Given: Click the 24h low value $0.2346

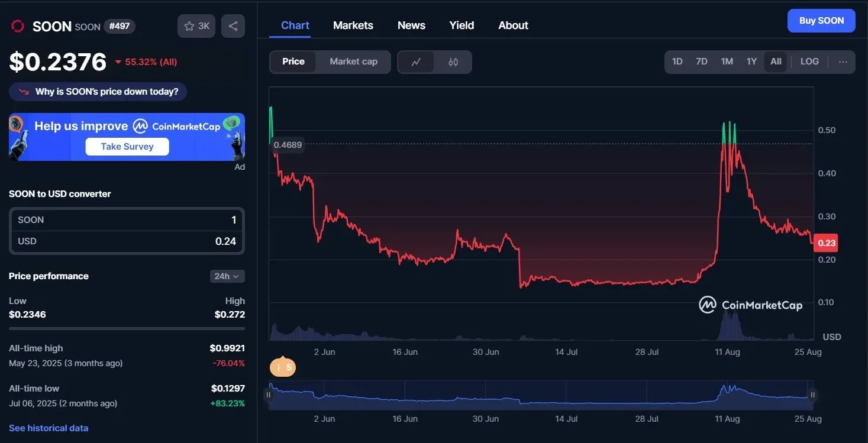Looking at the screenshot, I should pos(27,314).
